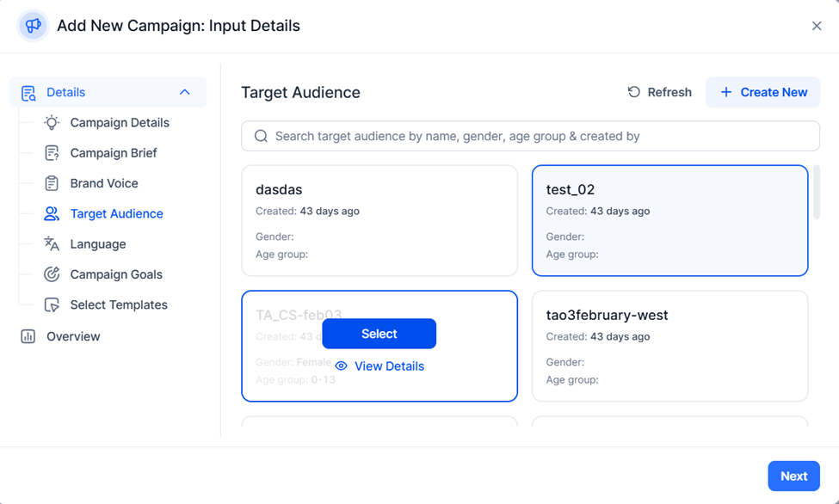Screen dimensions: 839x504
Task: Open the Select Templates step
Action: point(119,305)
